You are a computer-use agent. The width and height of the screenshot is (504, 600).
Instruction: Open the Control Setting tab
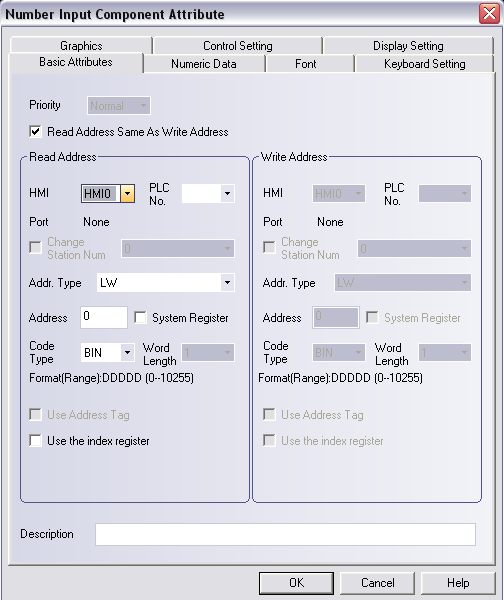point(238,46)
